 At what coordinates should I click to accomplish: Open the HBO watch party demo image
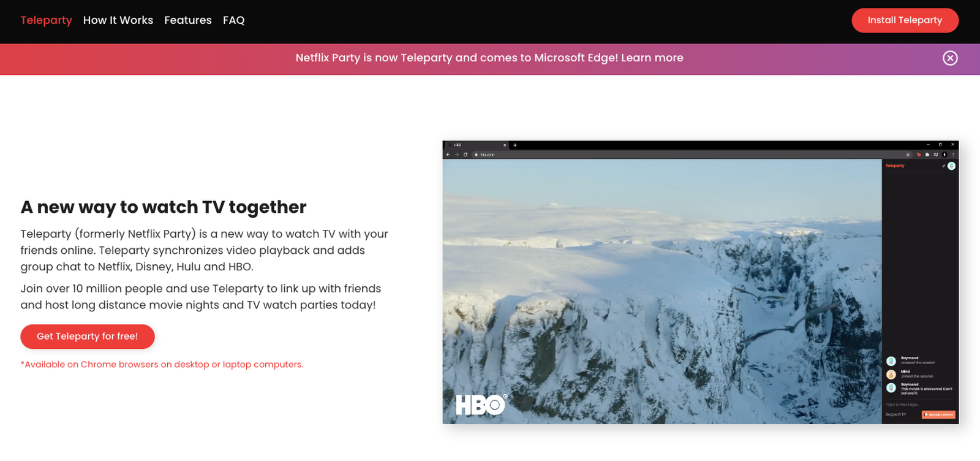click(x=701, y=283)
